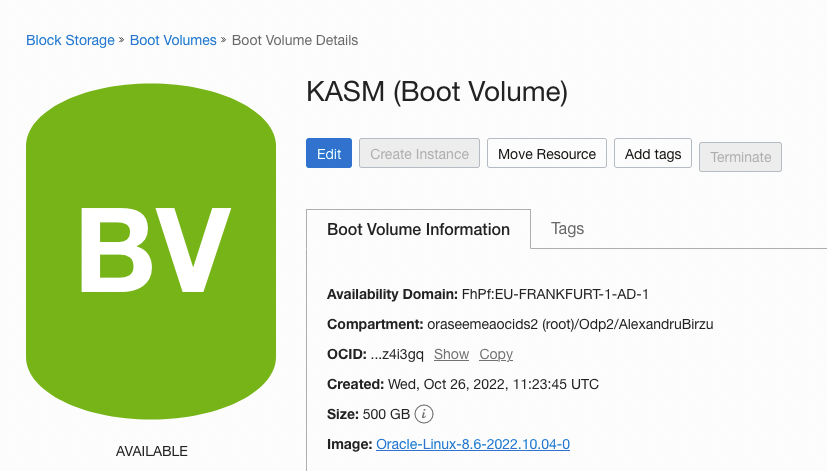Click the Add tags button

pos(652,154)
